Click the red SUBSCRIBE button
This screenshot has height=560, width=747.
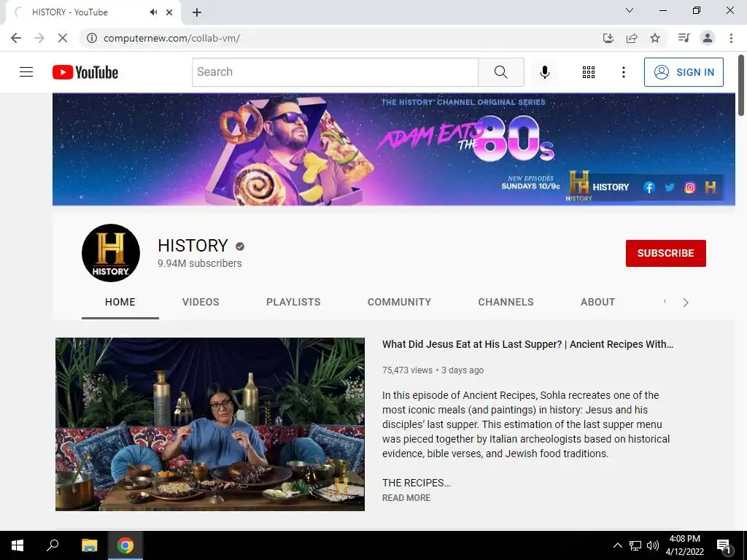(x=665, y=253)
